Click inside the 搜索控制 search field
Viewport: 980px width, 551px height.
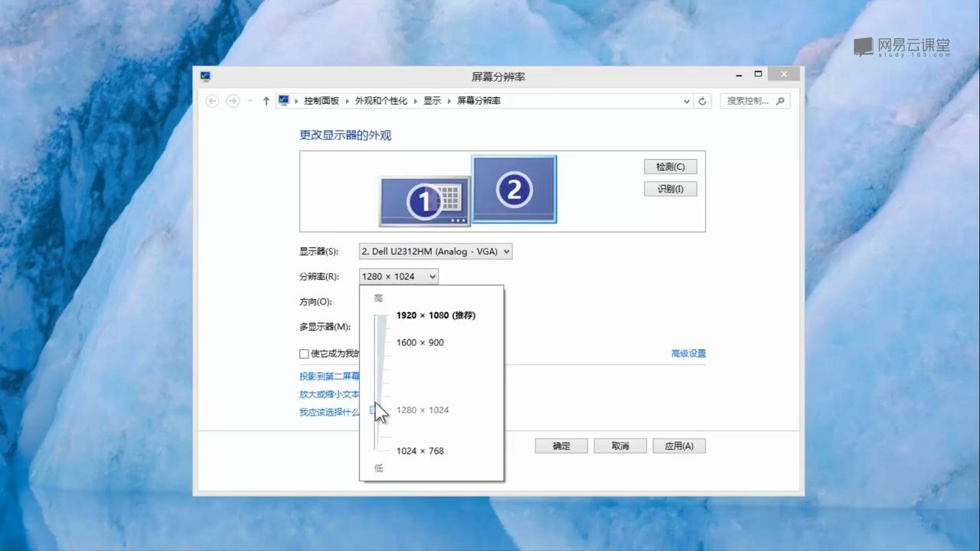point(746,100)
